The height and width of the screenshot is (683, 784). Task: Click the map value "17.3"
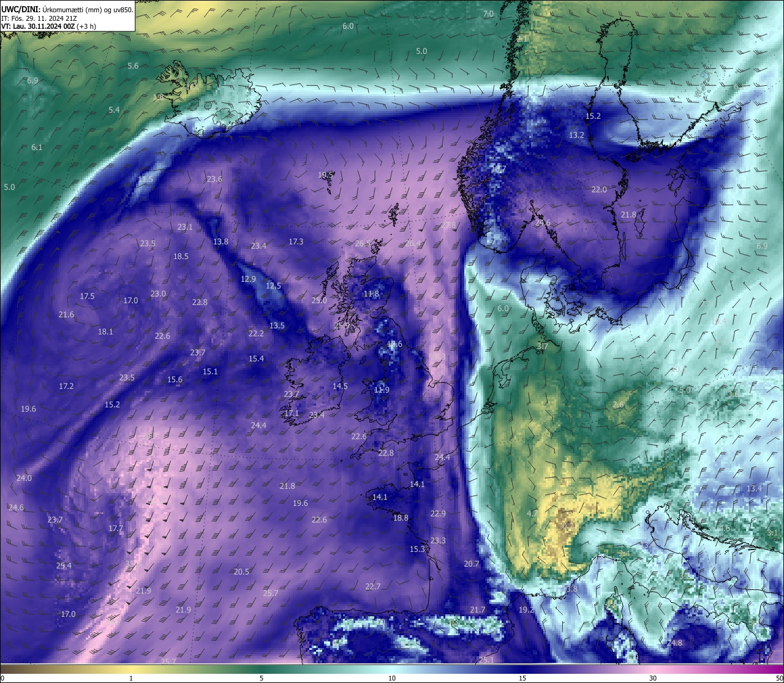click(x=296, y=241)
